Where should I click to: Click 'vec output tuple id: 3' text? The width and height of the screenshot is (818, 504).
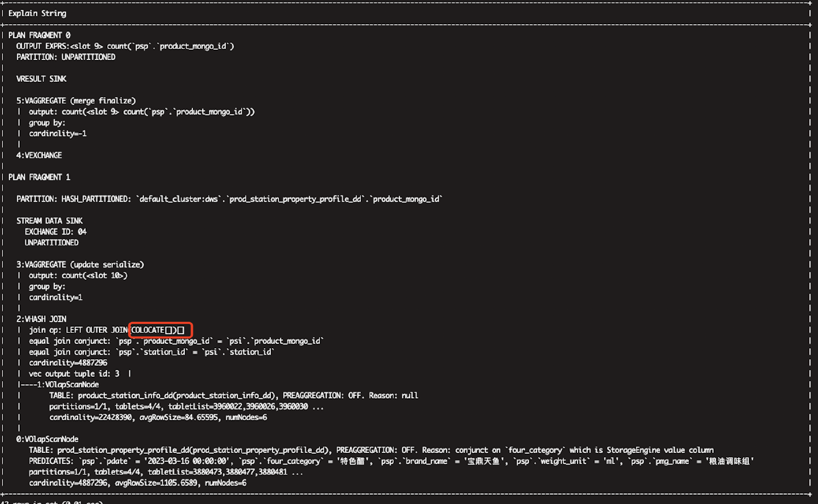[x=74, y=374]
